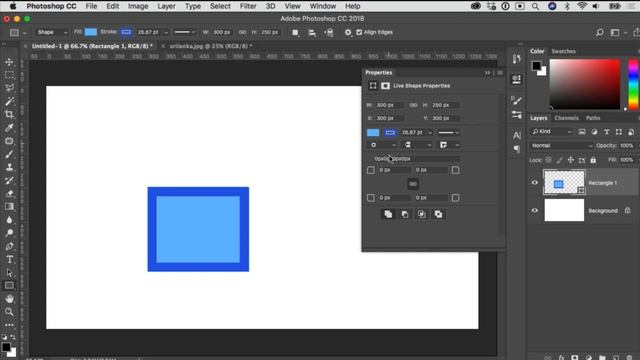
Task: Toggle lock transparent pixels
Action: 549,160
